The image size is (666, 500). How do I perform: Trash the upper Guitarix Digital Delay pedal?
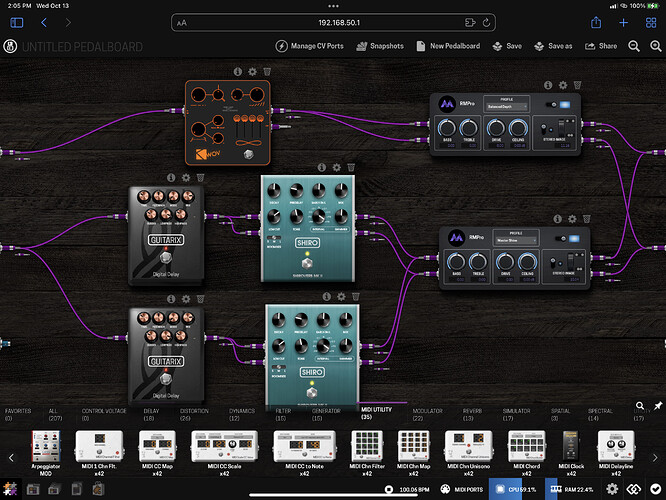(200, 178)
